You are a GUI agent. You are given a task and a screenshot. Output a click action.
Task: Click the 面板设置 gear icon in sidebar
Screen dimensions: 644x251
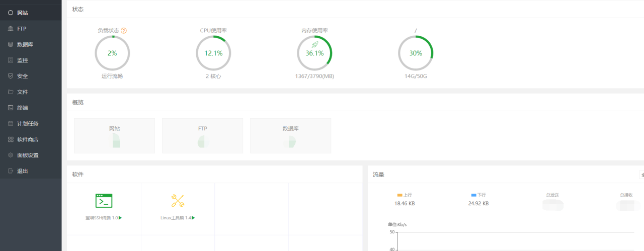pos(11,155)
